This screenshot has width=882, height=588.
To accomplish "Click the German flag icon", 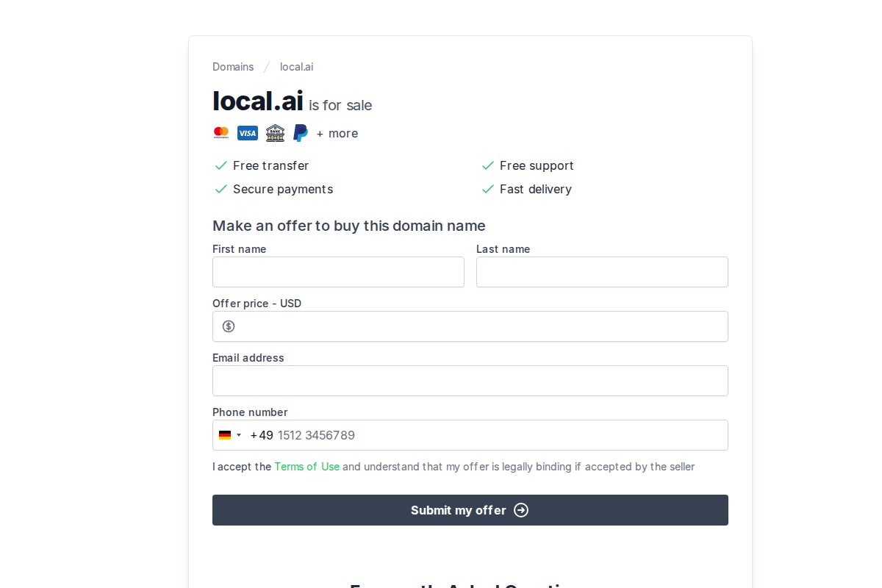I will 225,435.
